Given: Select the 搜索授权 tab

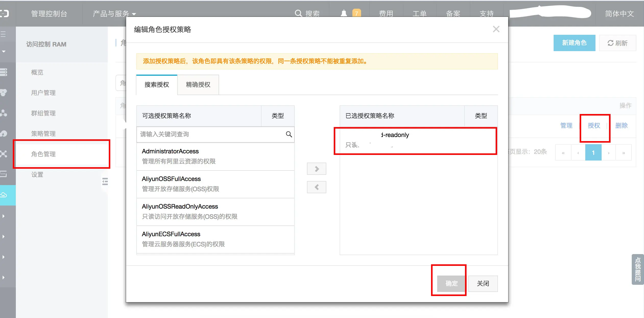Looking at the screenshot, I should pyautogui.click(x=157, y=85).
